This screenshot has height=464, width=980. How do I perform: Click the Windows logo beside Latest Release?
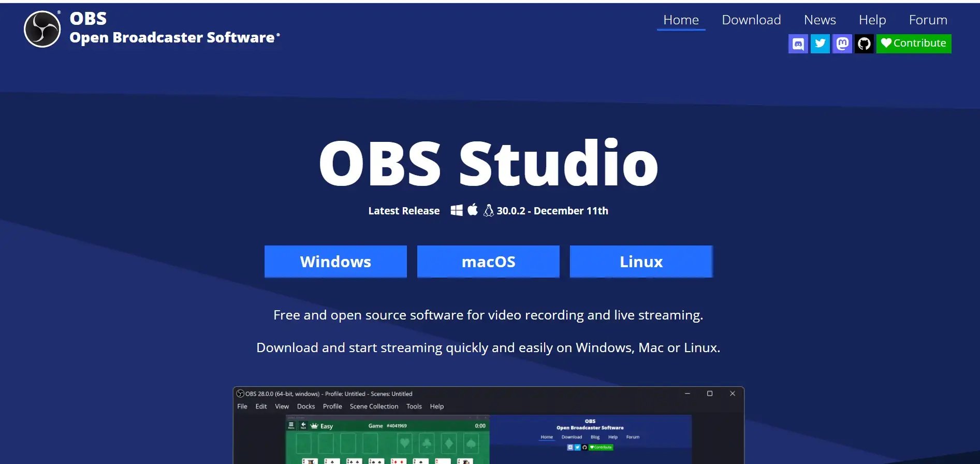(457, 210)
